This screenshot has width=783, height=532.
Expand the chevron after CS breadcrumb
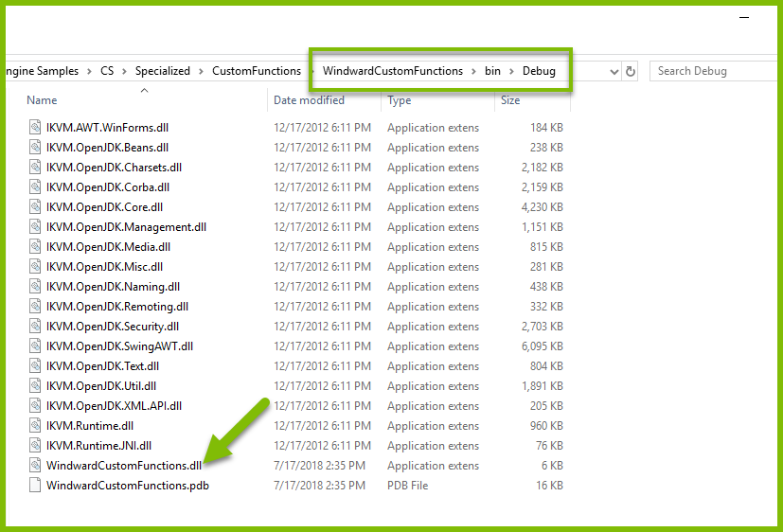point(124,71)
